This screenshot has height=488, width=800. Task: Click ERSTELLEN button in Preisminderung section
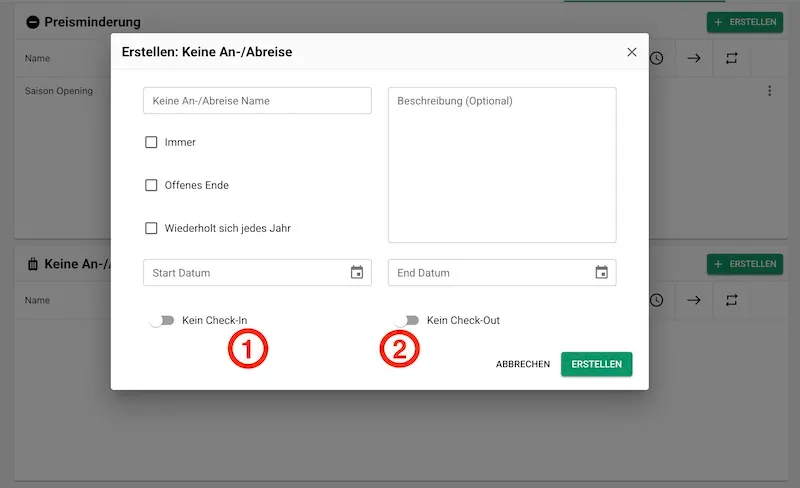745,22
